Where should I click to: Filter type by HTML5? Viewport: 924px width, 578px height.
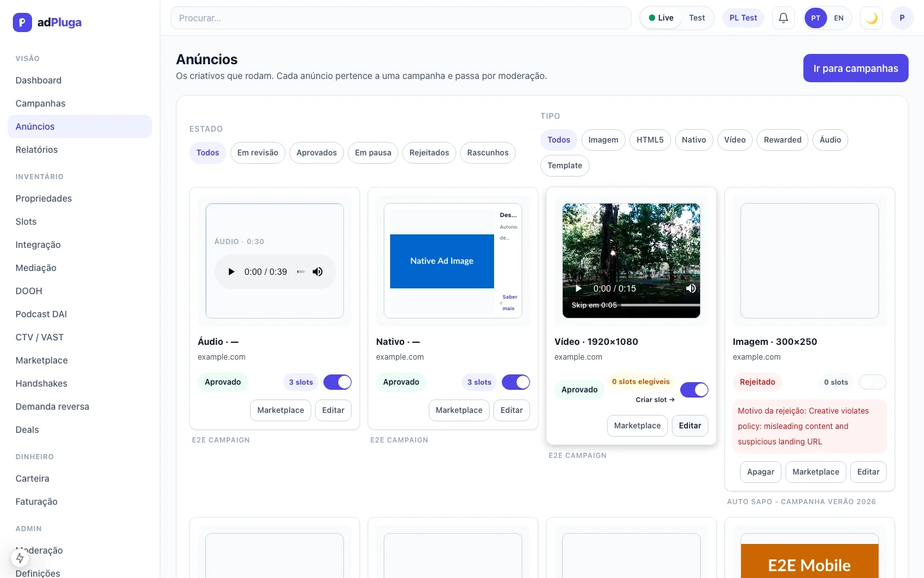click(x=650, y=140)
